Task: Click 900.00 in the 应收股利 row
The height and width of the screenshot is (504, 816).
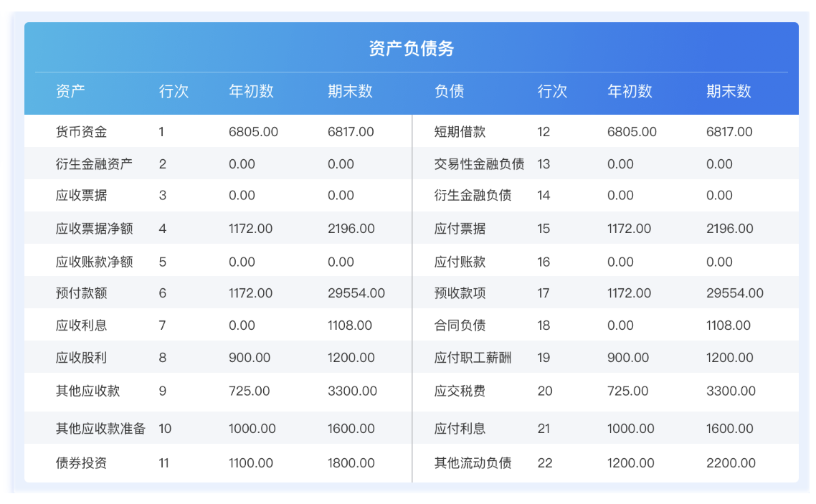Action: tap(250, 357)
